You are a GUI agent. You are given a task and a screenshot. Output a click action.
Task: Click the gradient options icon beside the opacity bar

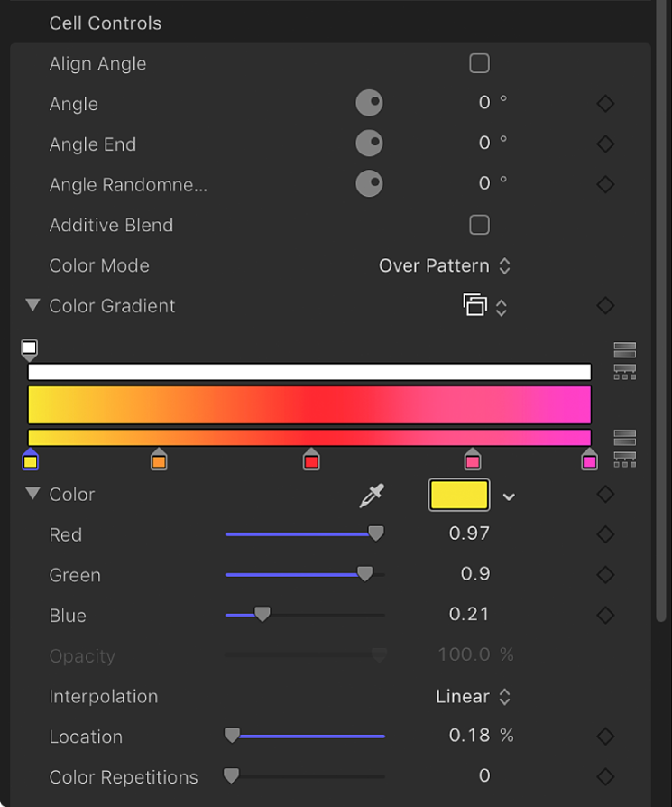pos(623,358)
